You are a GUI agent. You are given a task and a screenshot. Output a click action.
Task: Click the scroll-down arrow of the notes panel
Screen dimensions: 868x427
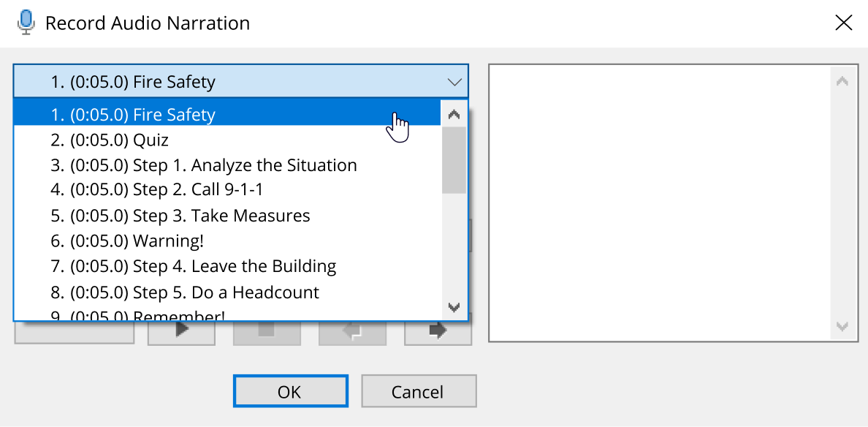coord(842,325)
